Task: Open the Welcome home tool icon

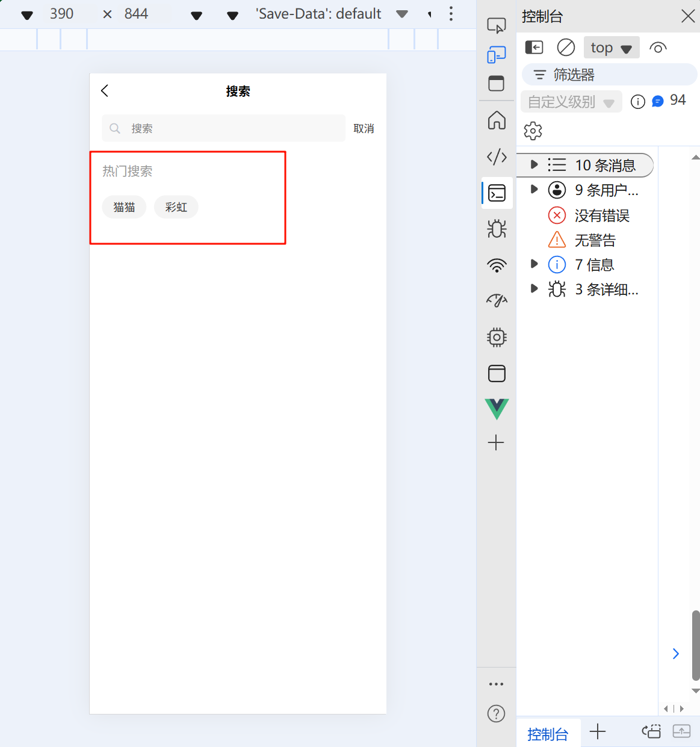Action: 497,120
